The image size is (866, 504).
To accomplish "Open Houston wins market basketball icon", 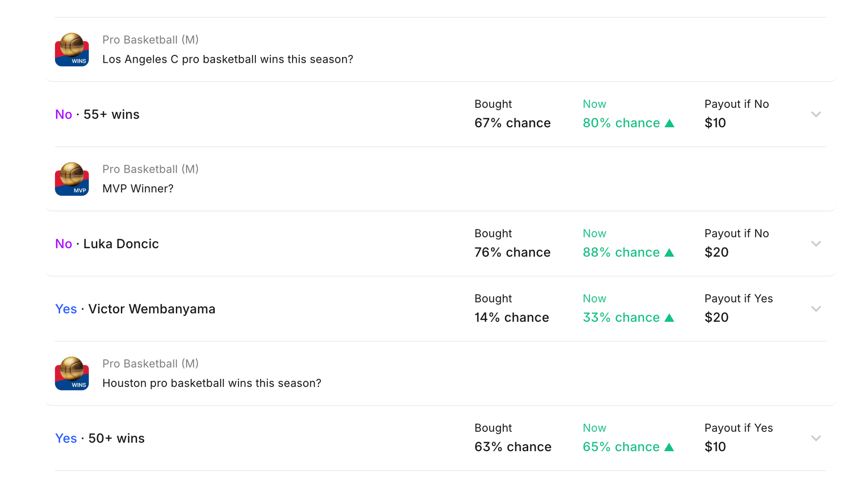I will pos(72,373).
